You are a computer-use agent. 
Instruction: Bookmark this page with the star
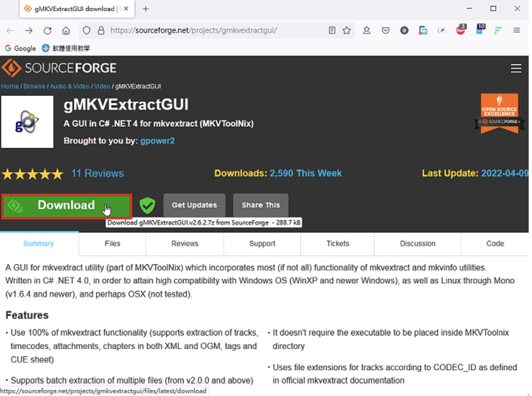[346, 31]
